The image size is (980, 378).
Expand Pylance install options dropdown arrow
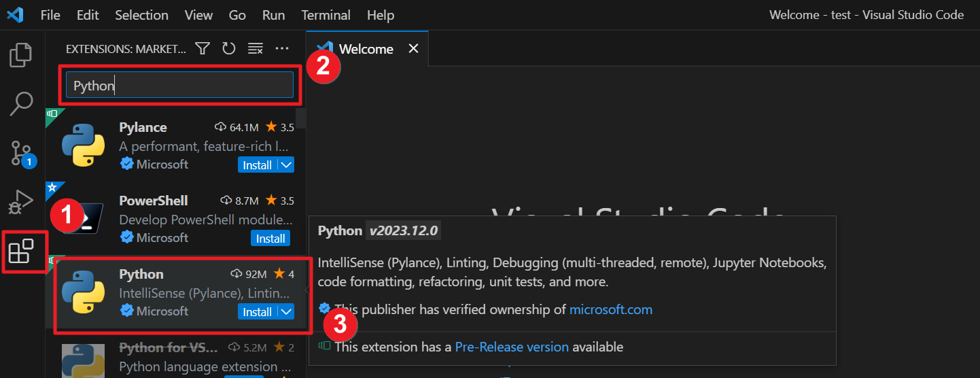[286, 165]
